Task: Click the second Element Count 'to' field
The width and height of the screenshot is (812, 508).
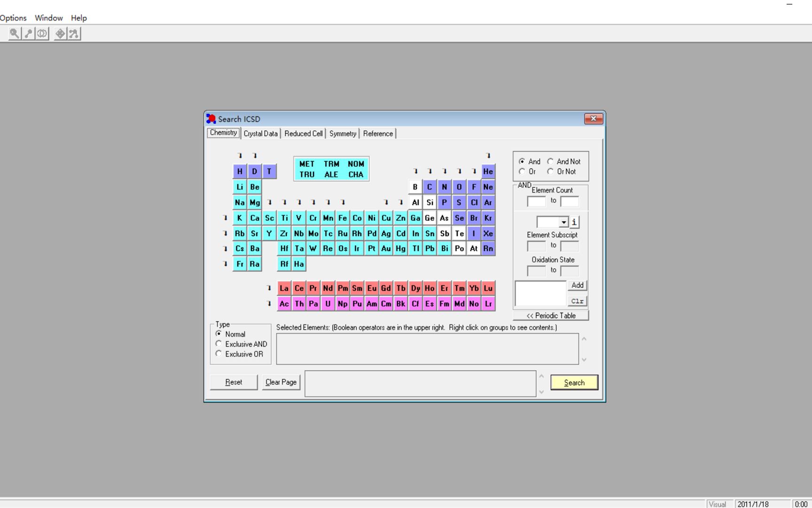Action: tap(570, 202)
